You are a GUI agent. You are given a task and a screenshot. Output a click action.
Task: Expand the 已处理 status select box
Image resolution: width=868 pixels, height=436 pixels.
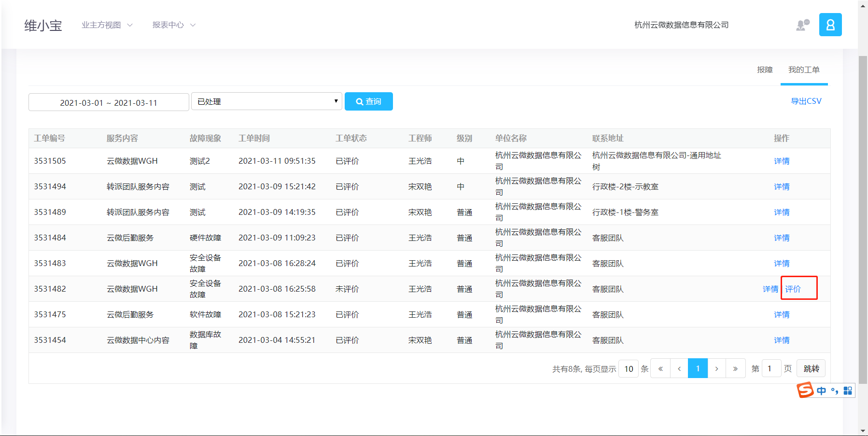266,101
